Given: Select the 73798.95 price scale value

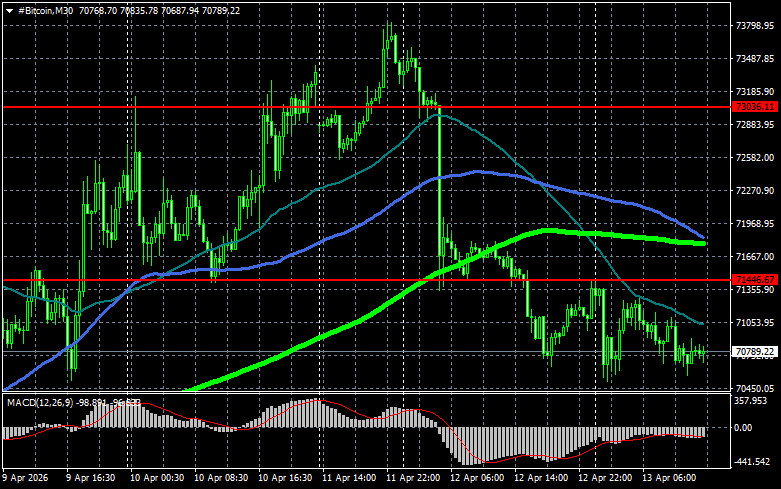Looking at the screenshot, I should coord(755,26).
